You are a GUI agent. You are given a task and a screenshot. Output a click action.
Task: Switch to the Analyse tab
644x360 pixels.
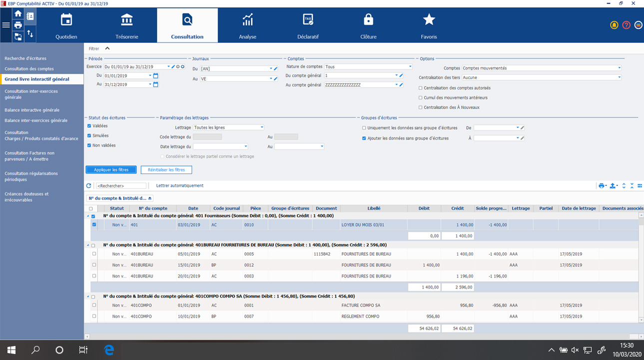247,25
